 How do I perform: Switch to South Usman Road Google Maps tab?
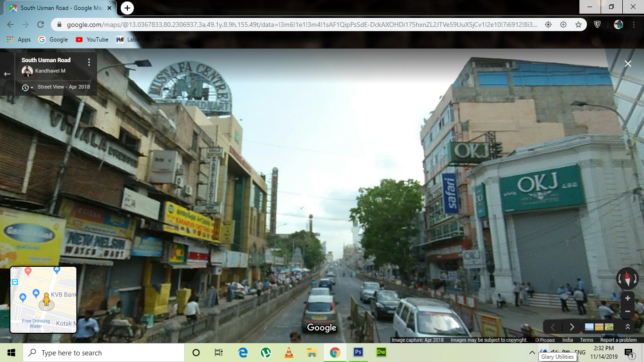coord(60,8)
